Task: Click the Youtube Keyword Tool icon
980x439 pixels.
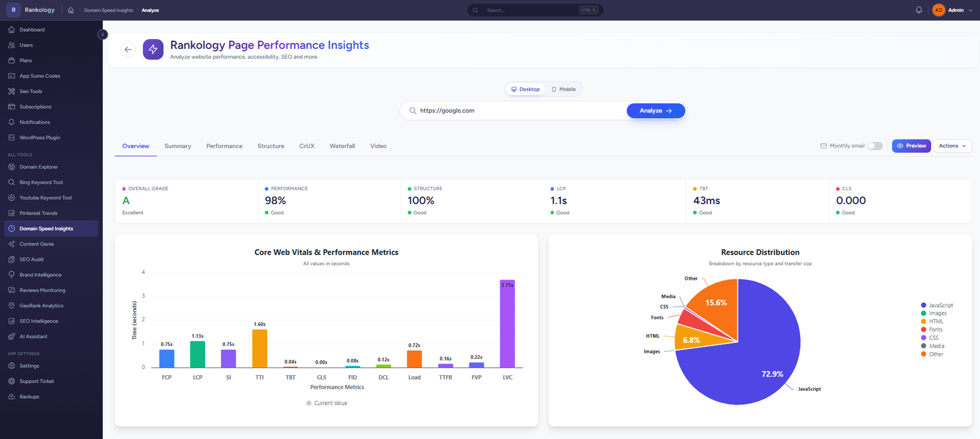Action: pos(12,198)
